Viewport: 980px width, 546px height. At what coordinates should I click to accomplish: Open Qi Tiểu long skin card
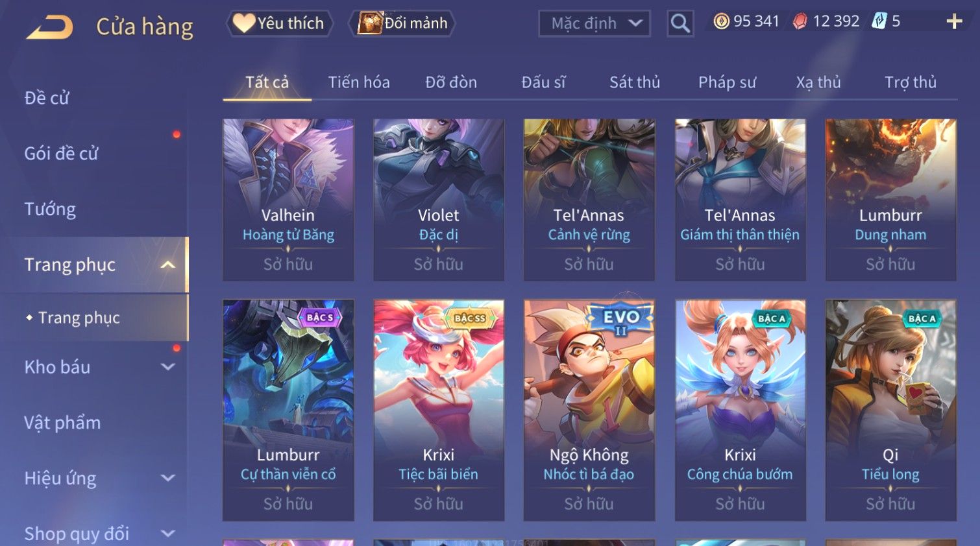890,410
